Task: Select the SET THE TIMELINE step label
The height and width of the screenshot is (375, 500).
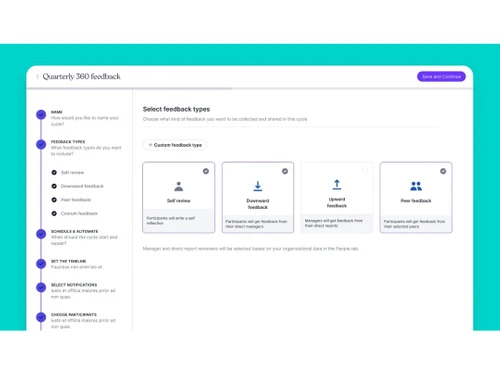Action: tap(68, 261)
